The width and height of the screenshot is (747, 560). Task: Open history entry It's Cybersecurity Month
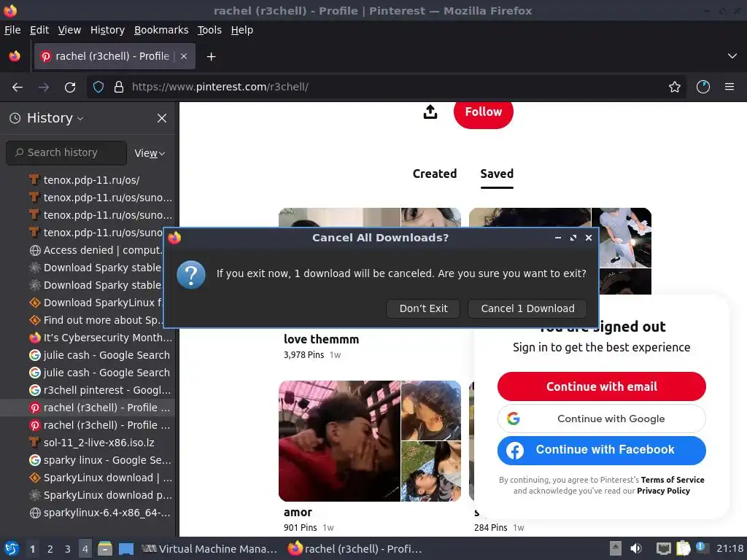click(x=88, y=338)
